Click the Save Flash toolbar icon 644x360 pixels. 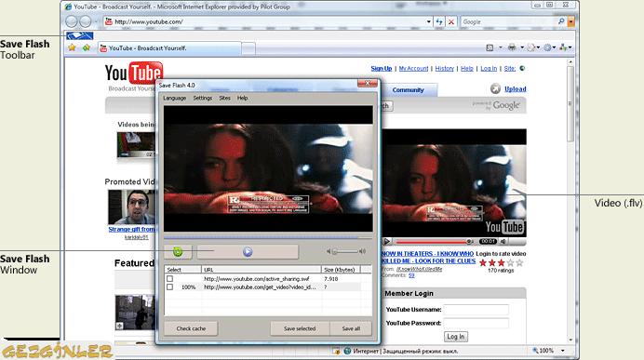coord(80,35)
